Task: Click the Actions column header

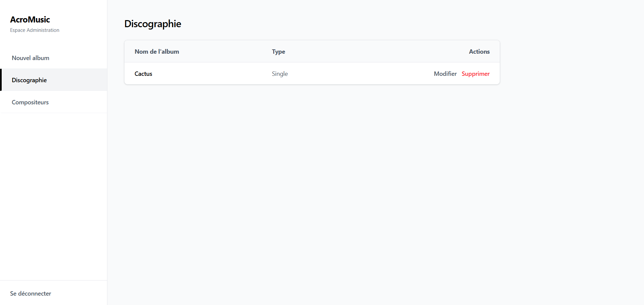Action: pos(479,52)
